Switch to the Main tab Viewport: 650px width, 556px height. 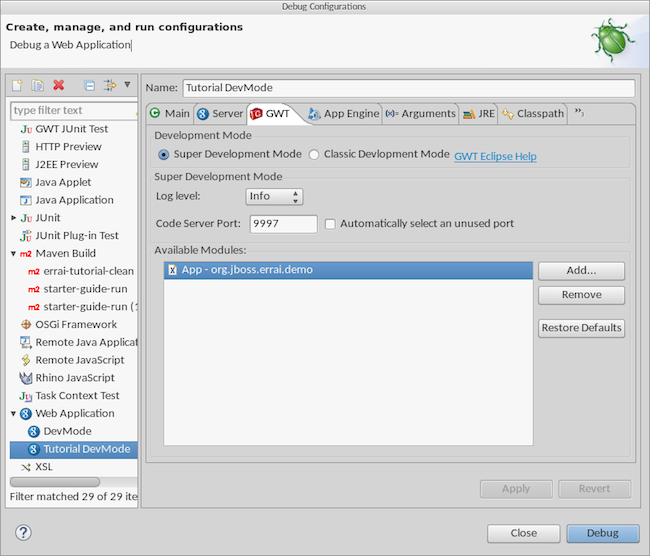pos(170,114)
